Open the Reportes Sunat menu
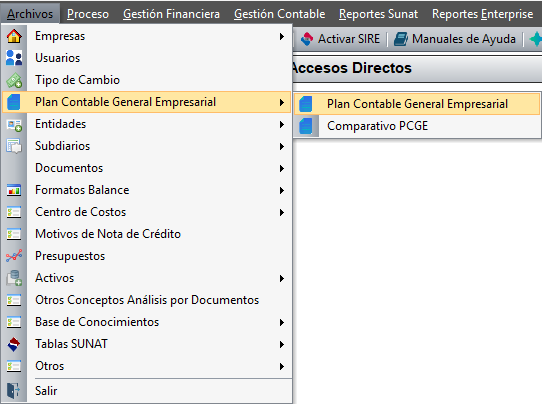This screenshot has height=404, width=542. coord(378,14)
